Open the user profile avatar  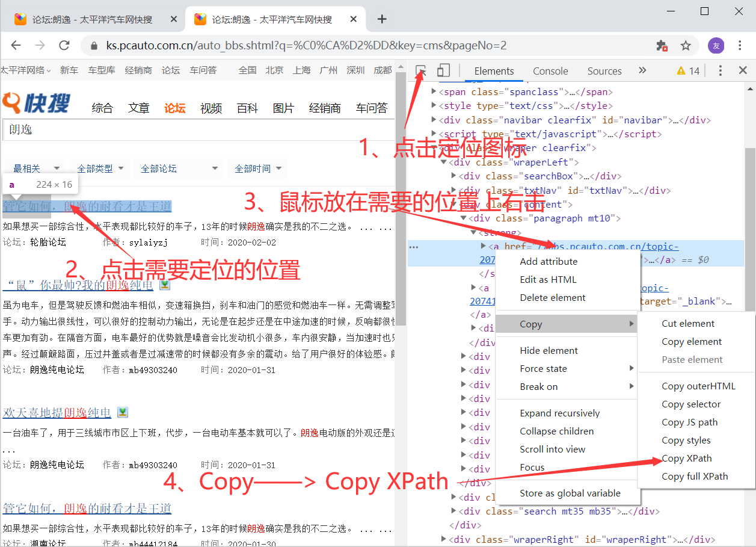(x=716, y=45)
